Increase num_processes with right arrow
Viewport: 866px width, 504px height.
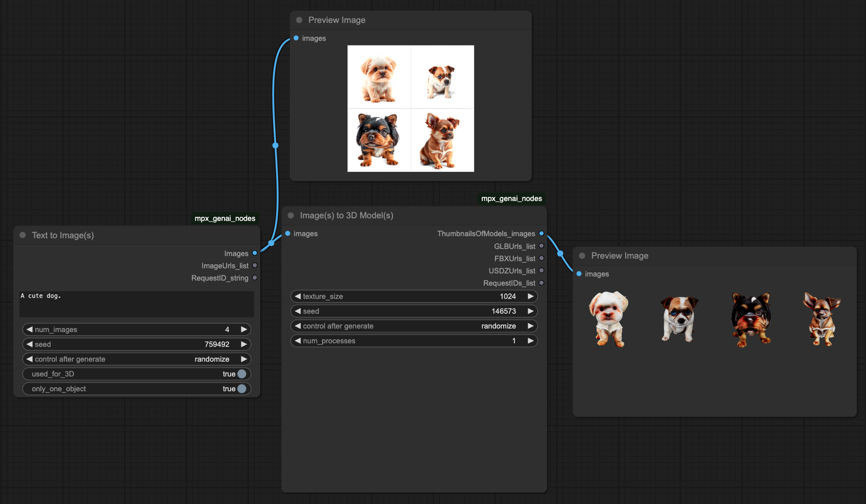(531, 341)
